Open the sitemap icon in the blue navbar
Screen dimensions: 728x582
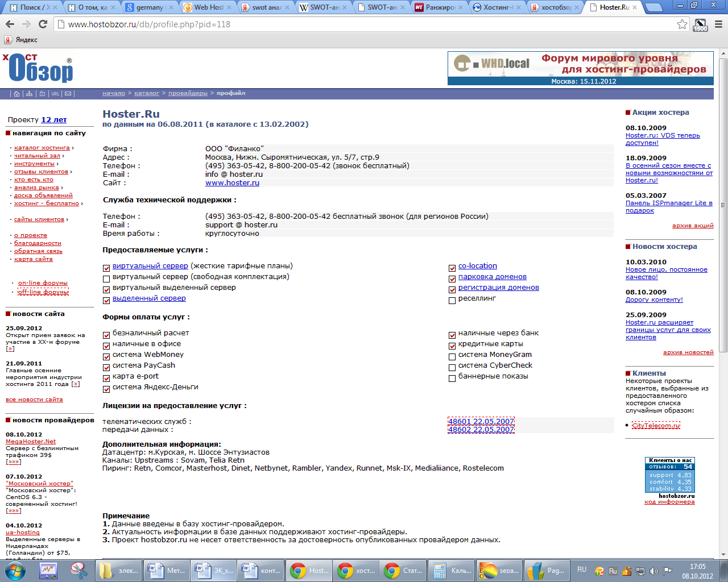[x=30, y=94]
